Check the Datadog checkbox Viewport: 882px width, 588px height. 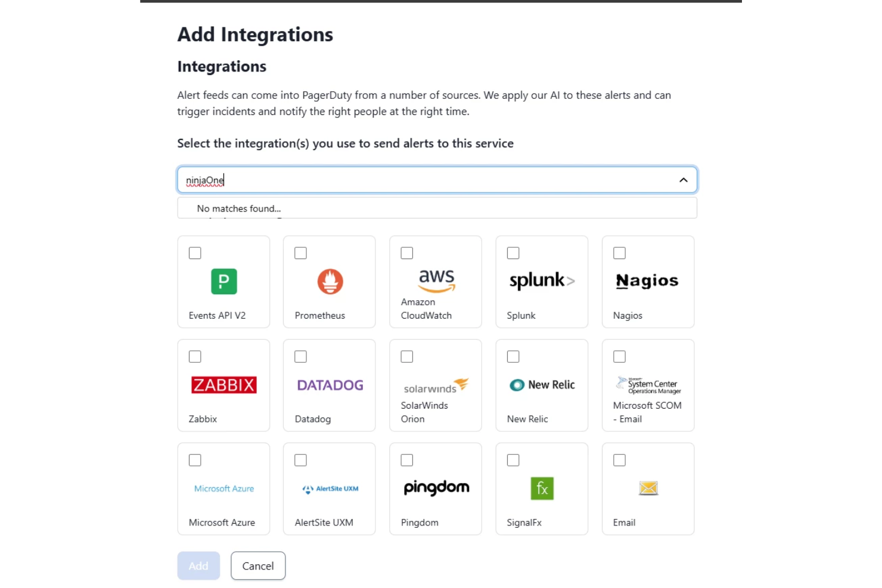pos(301,357)
